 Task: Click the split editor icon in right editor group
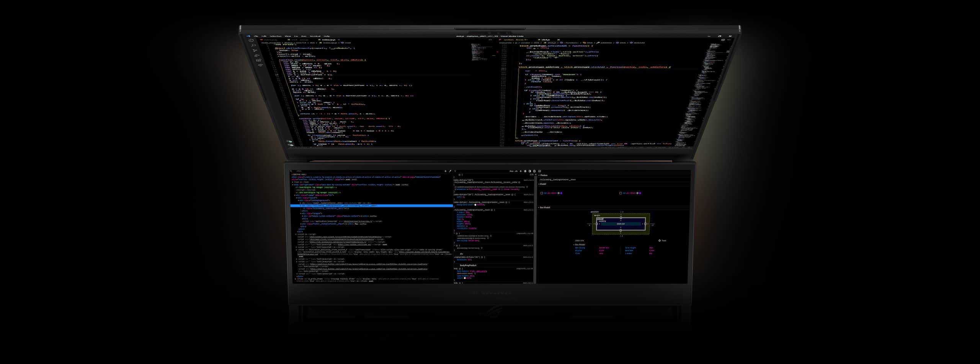pos(723,39)
